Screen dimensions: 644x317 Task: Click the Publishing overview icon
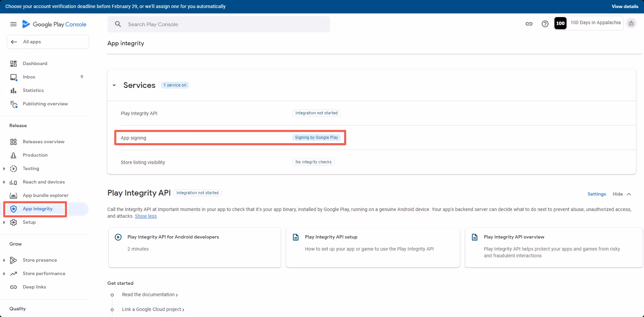click(14, 104)
